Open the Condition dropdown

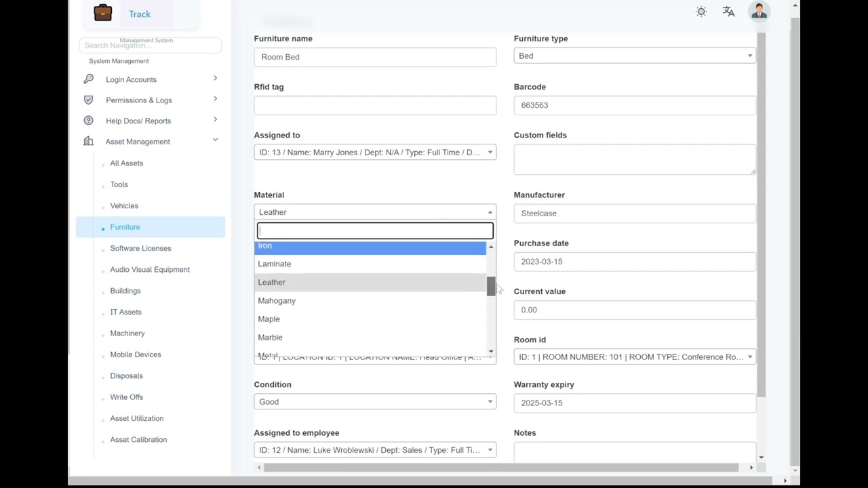375,402
